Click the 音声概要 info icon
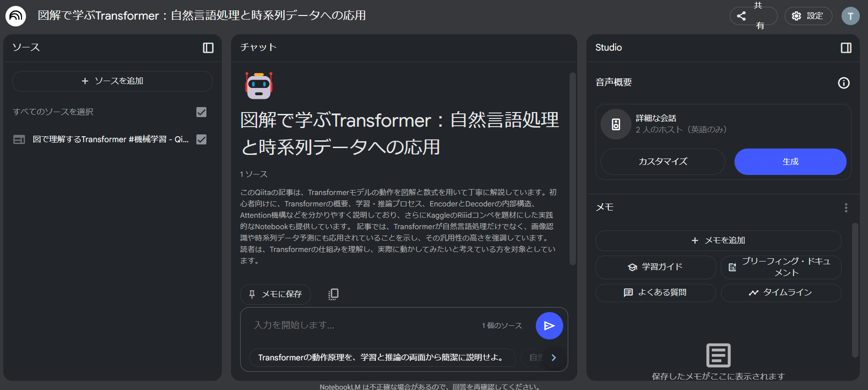 tap(844, 83)
